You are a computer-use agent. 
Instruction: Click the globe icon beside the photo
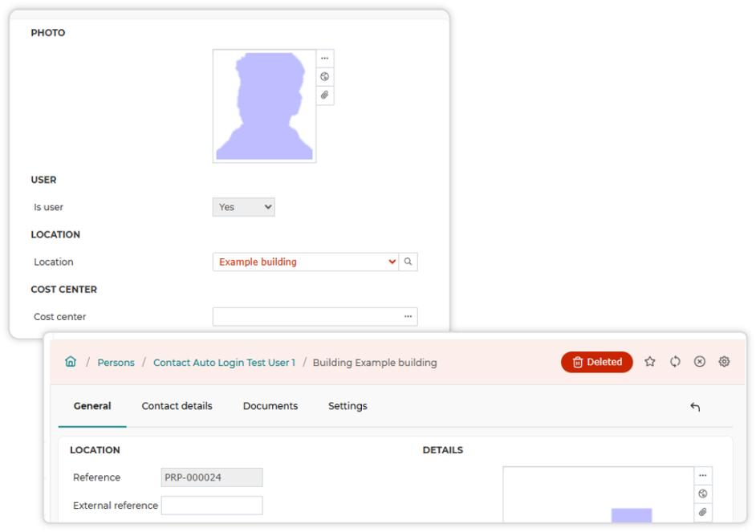325,76
